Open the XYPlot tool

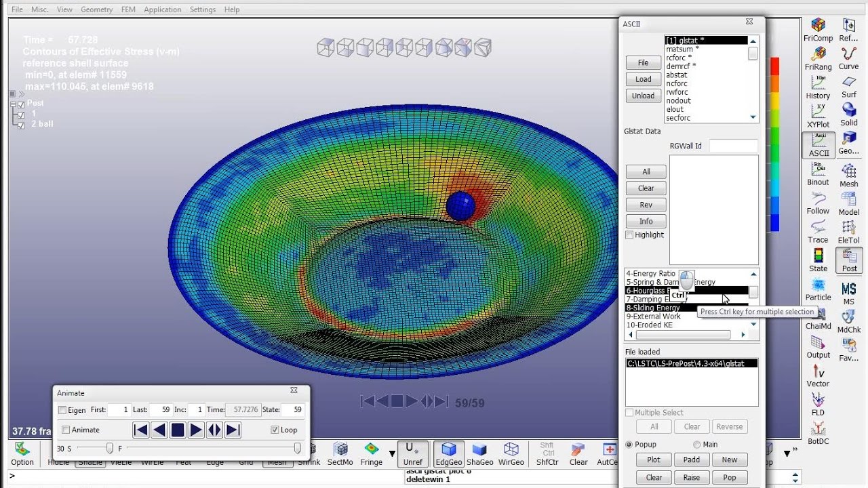coord(818,116)
